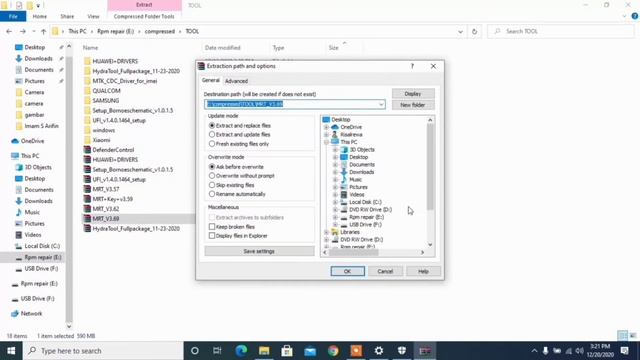Expand USB Drive (F:) in dialog tree
Viewport: 640px width, 360px height.
(x=335, y=224)
